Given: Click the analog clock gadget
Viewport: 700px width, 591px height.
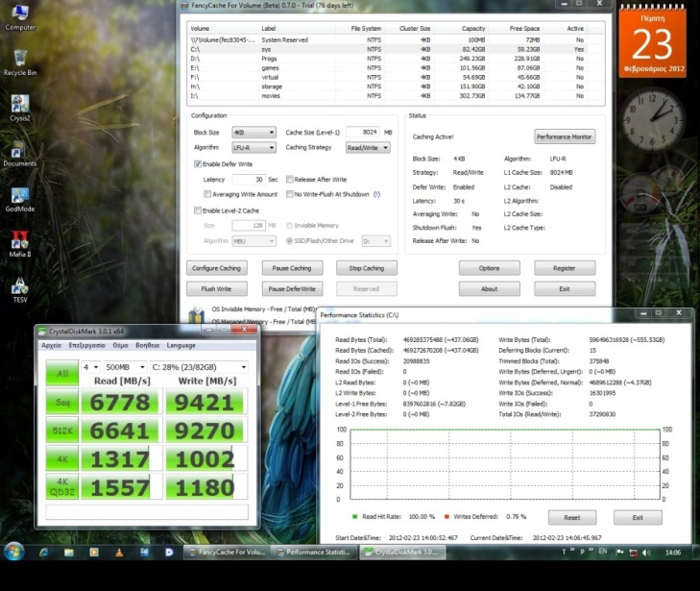Looking at the screenshot, I should tap(653, 119).
